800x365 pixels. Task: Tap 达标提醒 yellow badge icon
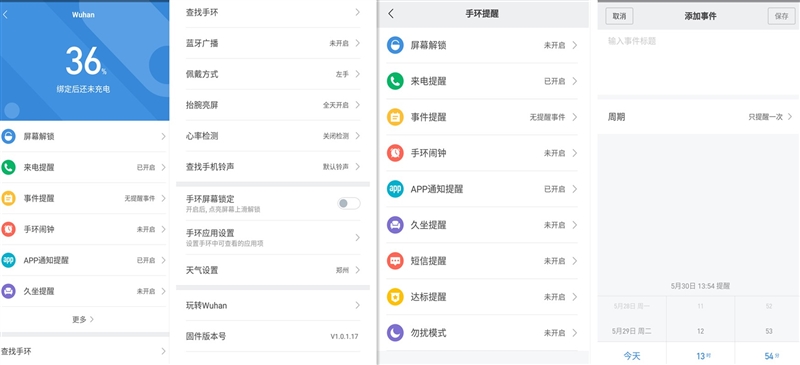395,297
